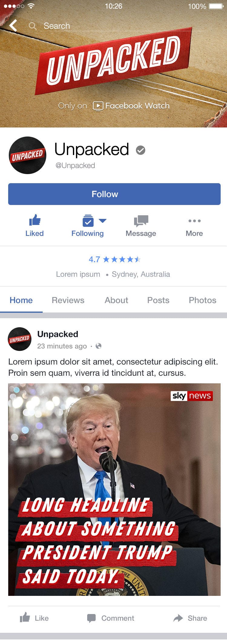The image size is (227, 644).
Task: Select the Photos tab
Action: (x=202, y=300)
